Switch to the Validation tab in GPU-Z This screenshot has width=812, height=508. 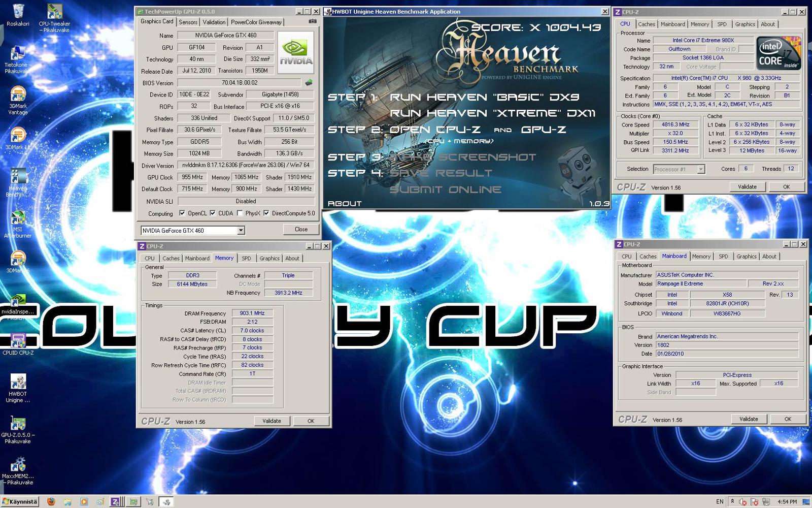(214, 22)
